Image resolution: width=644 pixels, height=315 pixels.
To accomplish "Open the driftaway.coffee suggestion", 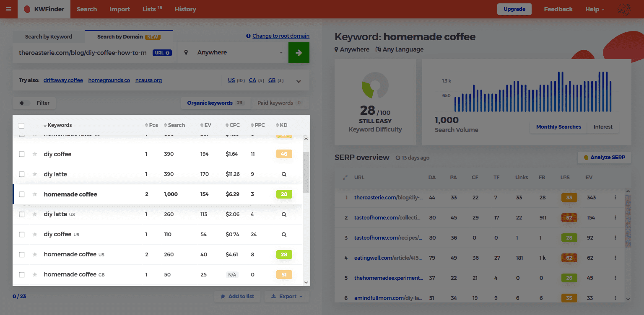I will [x=63, y=80].
